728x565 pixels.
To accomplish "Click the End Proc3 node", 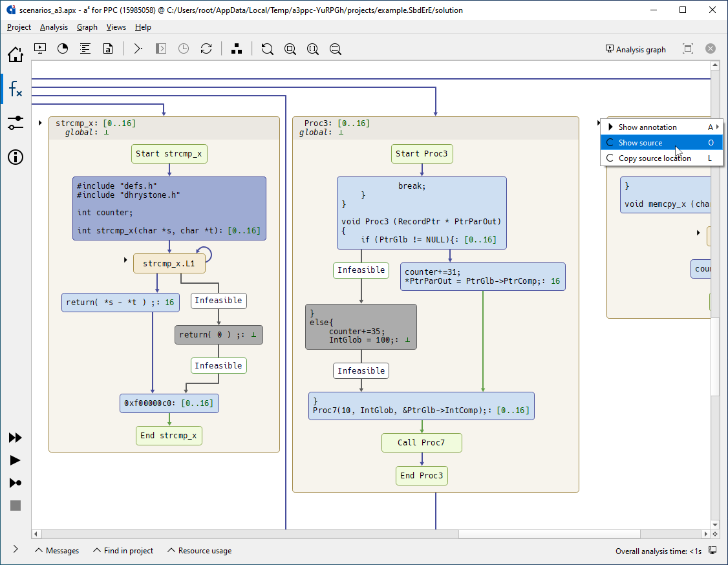I will coord(422,475).
